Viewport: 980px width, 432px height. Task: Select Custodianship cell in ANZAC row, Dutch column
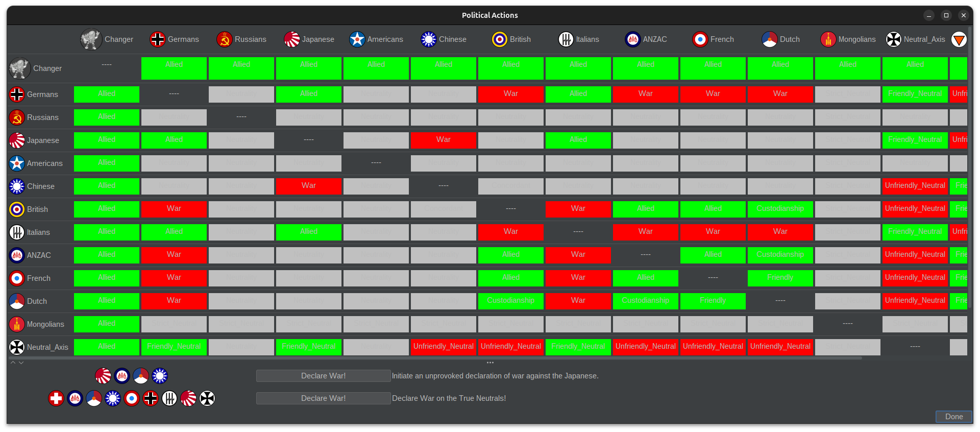tap(780, 255)
